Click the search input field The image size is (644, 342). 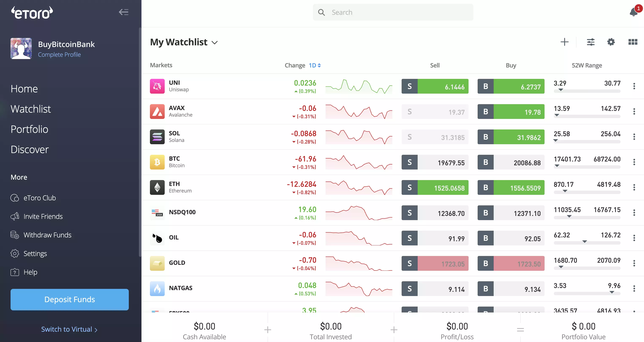coord(393,12)
